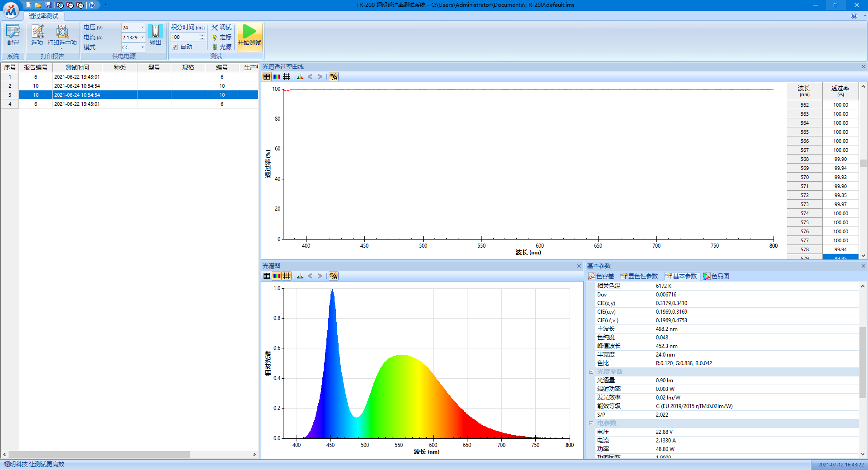
Task: Toggle color spectrum fill in 光谱图 toolbar
Action: click(277, 276)
